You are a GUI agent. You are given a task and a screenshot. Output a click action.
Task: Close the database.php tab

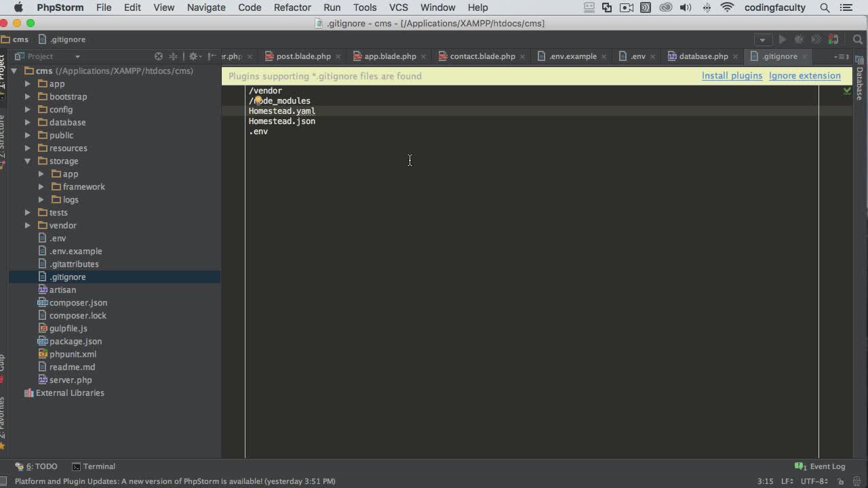click(x=735, y=56)
